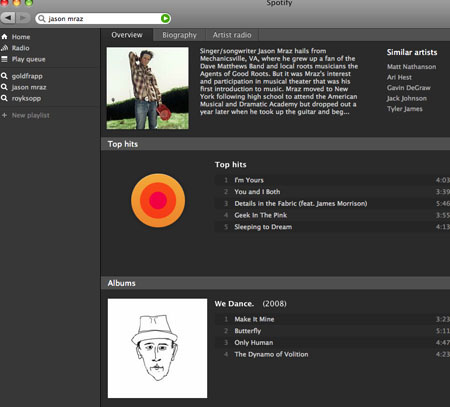Open similar artist Ari Hest
The image size is (450, 407).
(x=399, y=77)
